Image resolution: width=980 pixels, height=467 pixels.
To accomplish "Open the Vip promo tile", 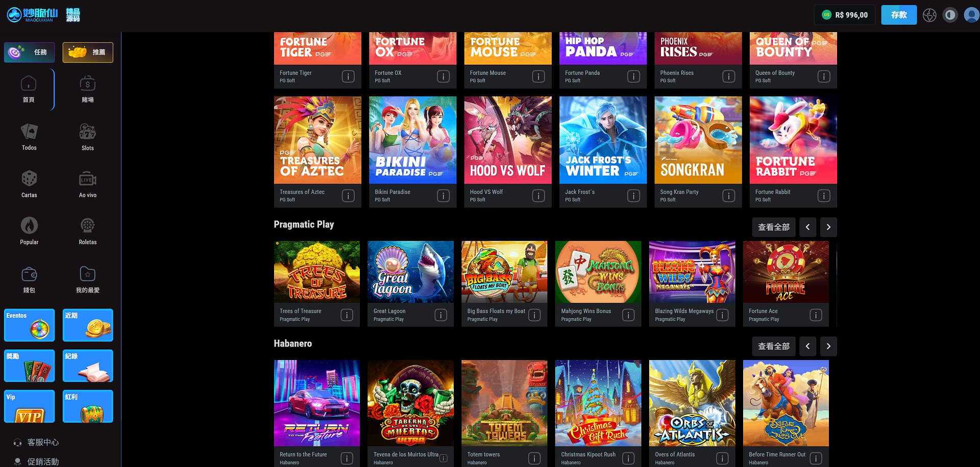I will [29, 406].
